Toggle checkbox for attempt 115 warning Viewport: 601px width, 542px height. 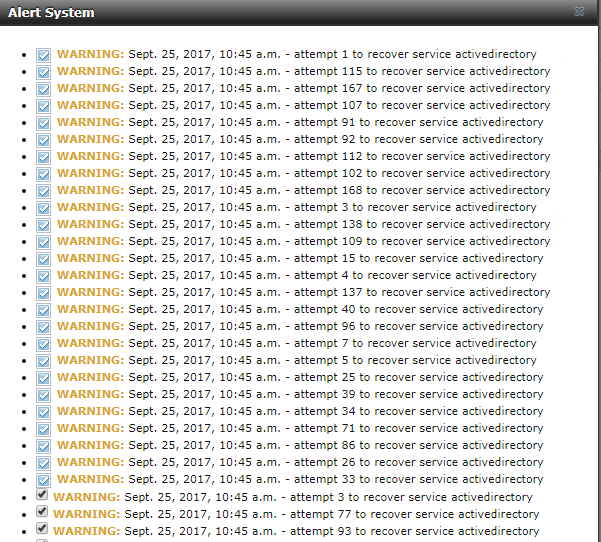pos(43,72)
